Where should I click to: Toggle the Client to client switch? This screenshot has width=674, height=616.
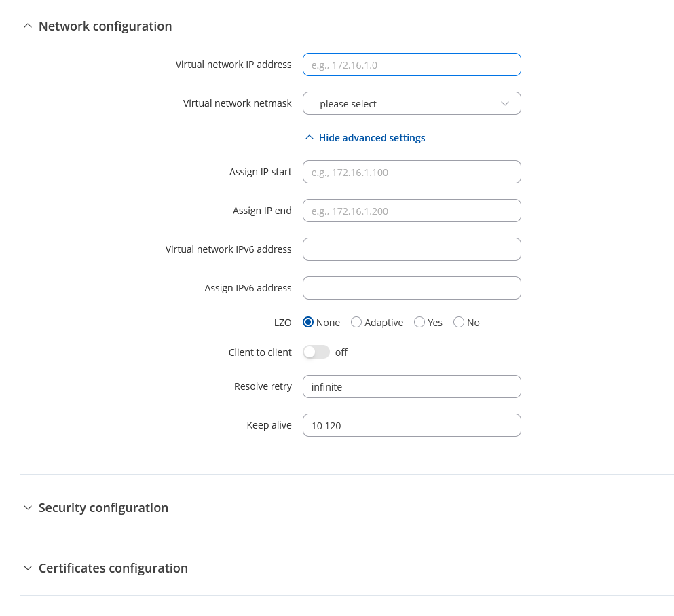coord(316,352)
